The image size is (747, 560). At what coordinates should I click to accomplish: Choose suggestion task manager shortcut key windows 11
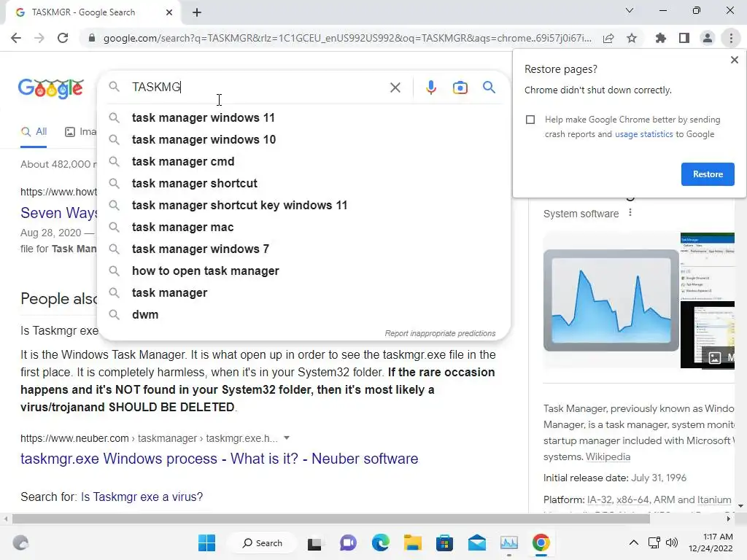pyautogui.click(x=303, y=205)
